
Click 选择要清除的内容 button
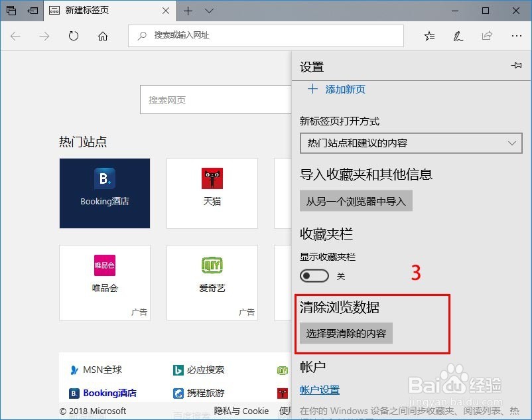point(346,334)
